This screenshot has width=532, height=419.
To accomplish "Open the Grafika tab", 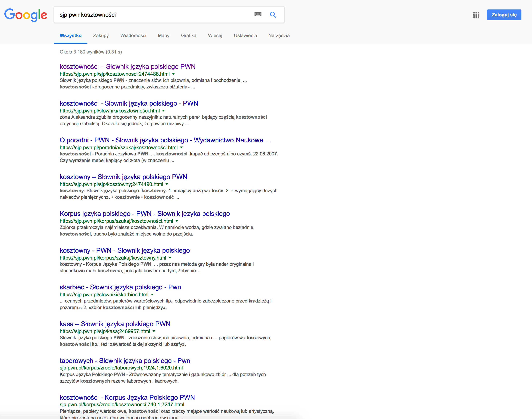I will click(189, 35).
